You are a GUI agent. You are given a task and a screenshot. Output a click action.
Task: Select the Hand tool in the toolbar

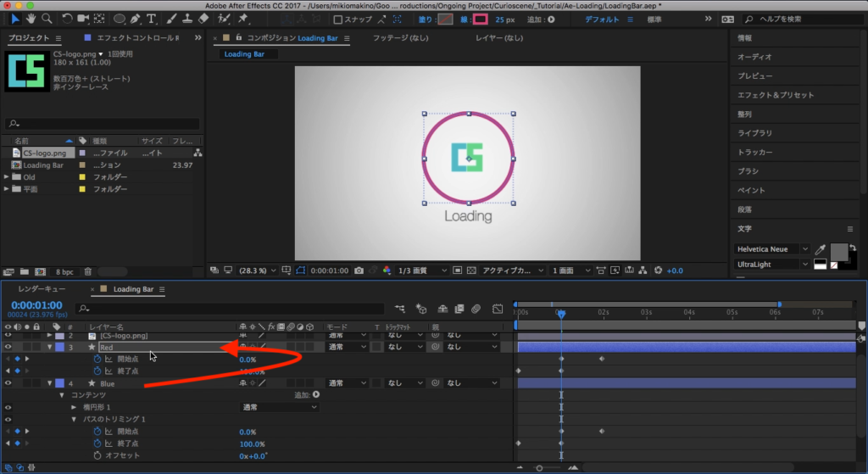point(32,18)
